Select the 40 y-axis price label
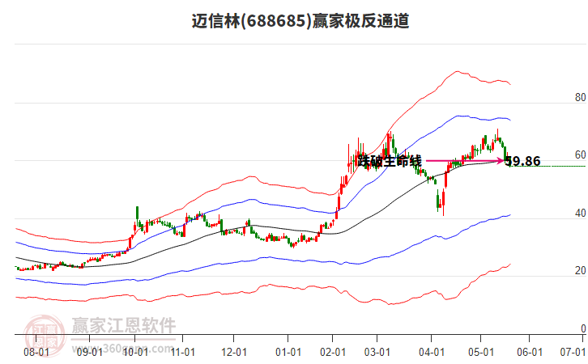The image size is (588, 364). 580,213
